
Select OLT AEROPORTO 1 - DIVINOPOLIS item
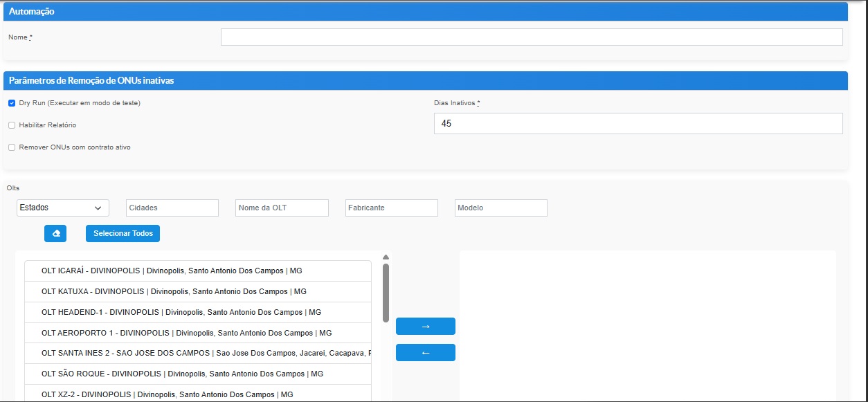[x=197, y=333]
